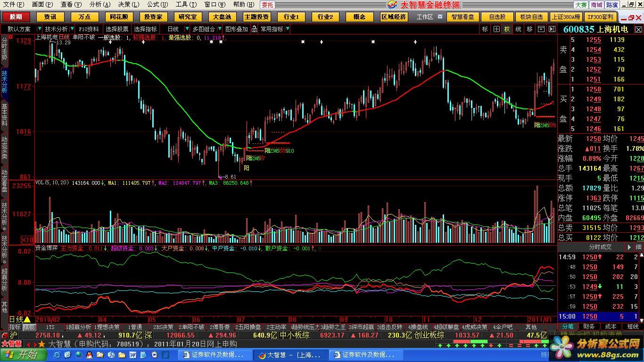This screenshot has height=362, width=644.
Task: Click the 大智慧 logo in status bar
Action: (11, 343)
